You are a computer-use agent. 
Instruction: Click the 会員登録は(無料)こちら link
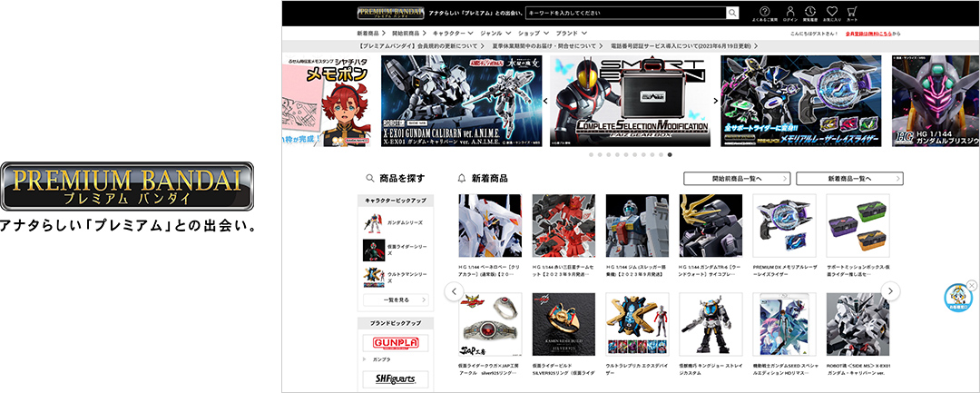[x=868, y=34]
